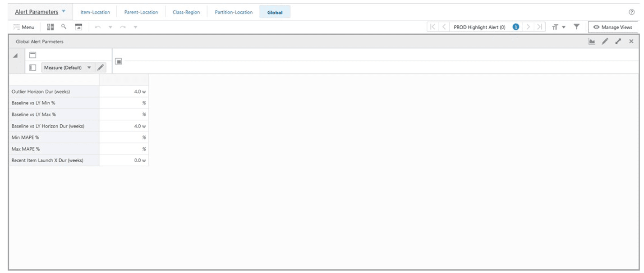
Task: Select the Outlier Horizon Dur value cell
Action: (x=124, y=91)
